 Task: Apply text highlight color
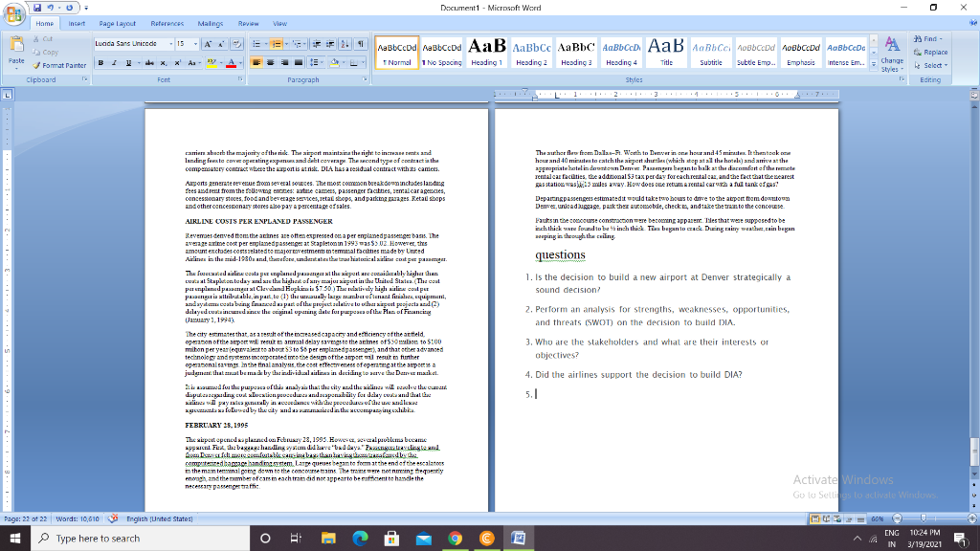click(212, 62)
